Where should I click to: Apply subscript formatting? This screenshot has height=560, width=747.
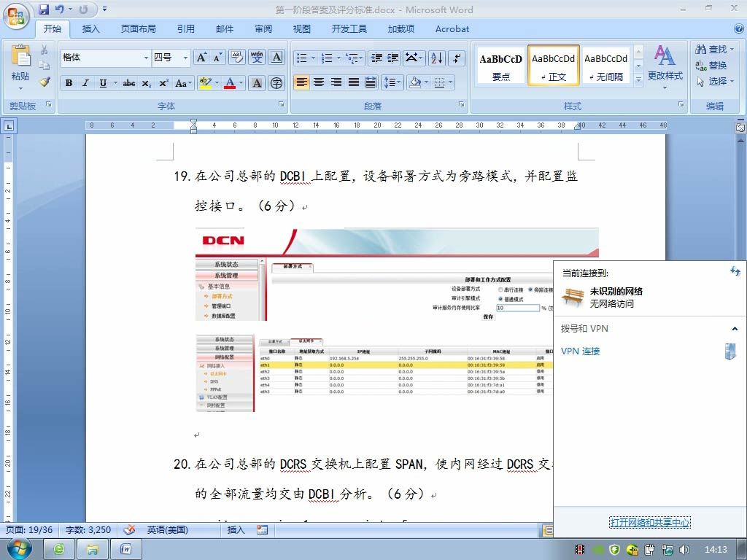pyautogui.click(x=146, y=83)
